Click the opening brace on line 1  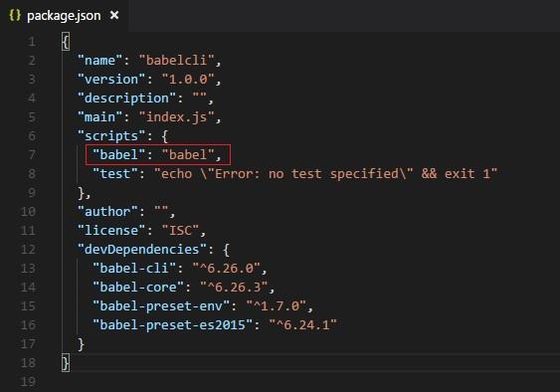pos(66,42)
